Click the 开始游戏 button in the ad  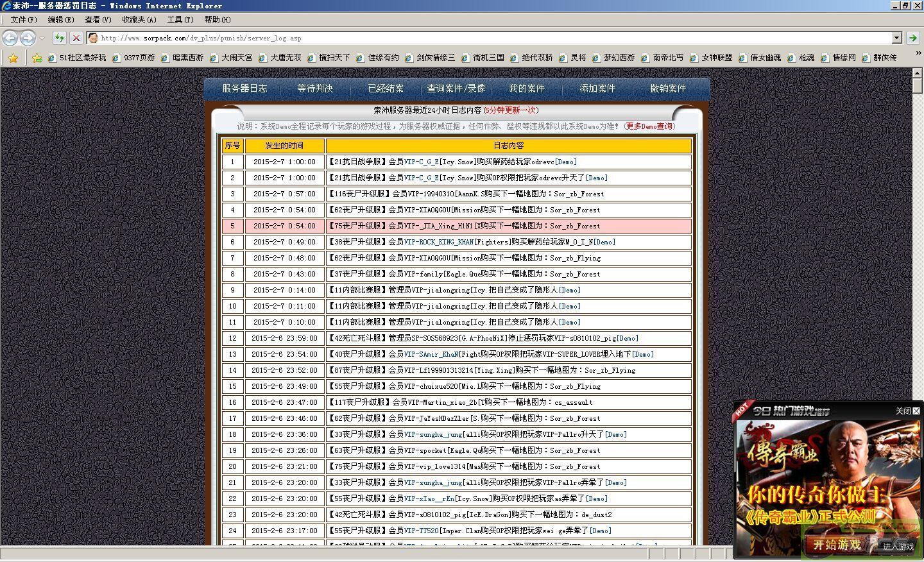[837, 545]
